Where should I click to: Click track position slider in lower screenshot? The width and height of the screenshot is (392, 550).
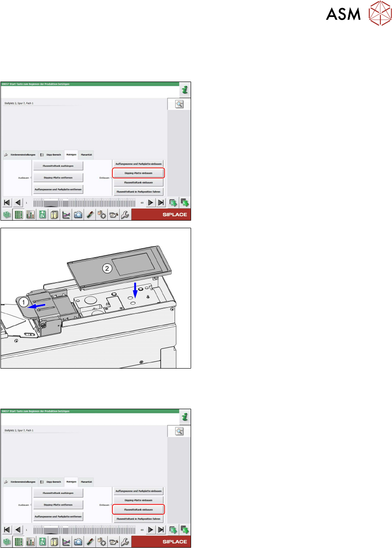coord(85,530)
